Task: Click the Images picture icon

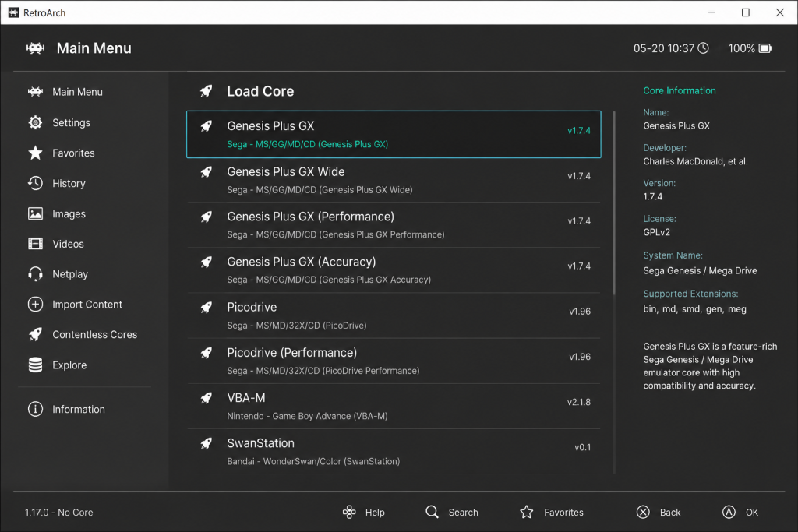Action: coord(35,213)
